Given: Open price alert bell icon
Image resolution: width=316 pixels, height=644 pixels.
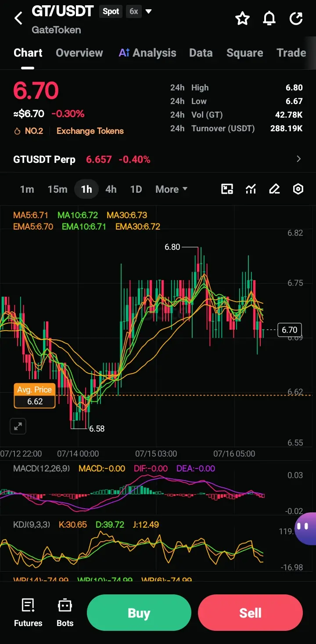Looking at the screenshot, I should (269, 18).
